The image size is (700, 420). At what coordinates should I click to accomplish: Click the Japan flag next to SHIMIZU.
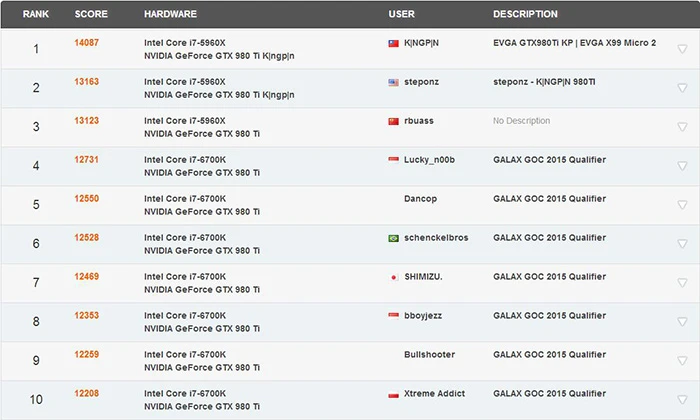coord(393,277)
